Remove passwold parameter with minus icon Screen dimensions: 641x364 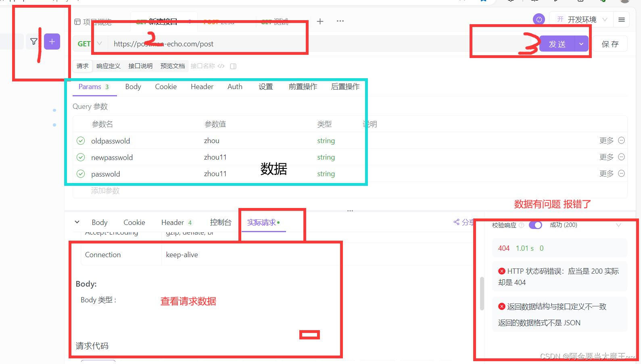[x=622, y=173]
